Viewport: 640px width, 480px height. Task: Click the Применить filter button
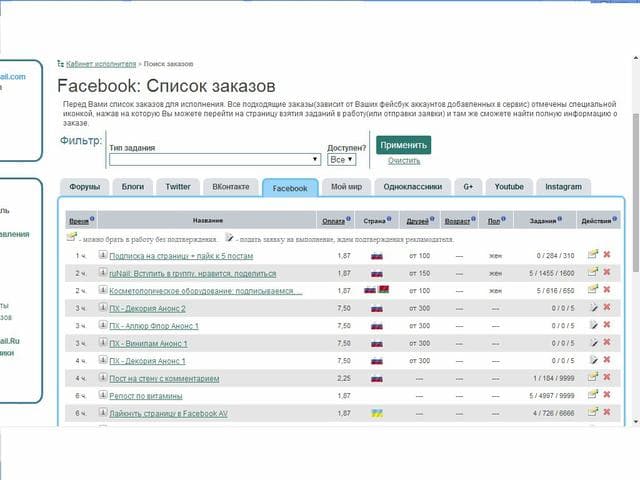tap(403, 145)
